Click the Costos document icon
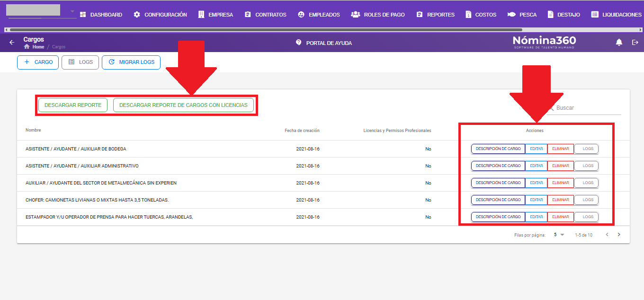The image size is (644, 300). click(x=468, y=15)
